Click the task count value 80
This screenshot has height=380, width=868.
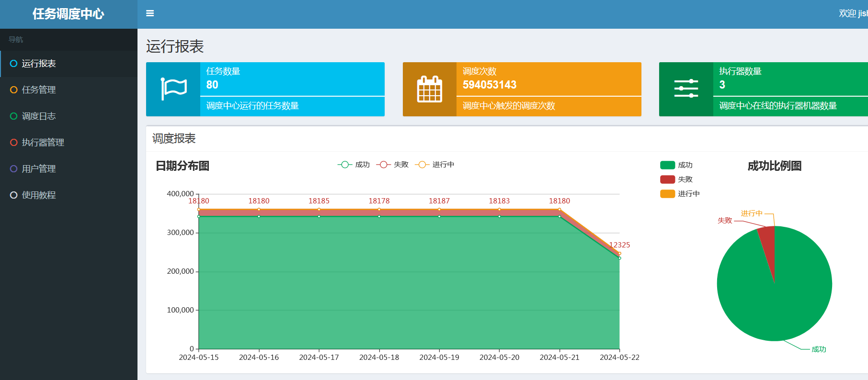click(212, 85)
